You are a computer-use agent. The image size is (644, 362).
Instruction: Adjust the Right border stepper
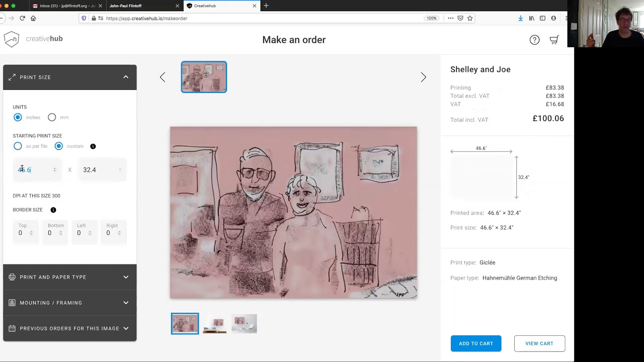119,233
